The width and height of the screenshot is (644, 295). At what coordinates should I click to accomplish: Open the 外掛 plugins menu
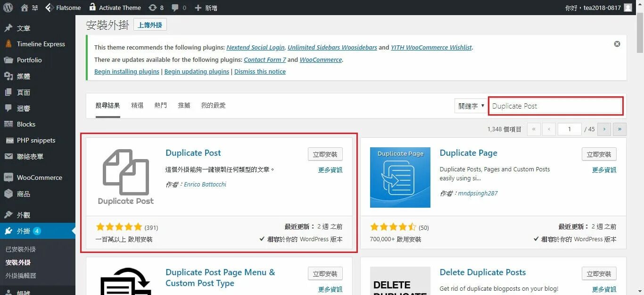38,231
